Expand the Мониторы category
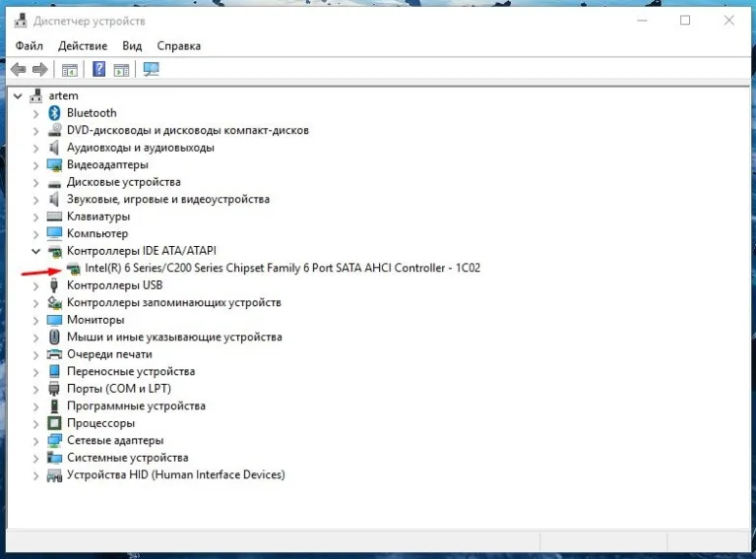Image resolution: width=756 pixels, height=559 pixels. pyautogui.click(x=35, y=321)
